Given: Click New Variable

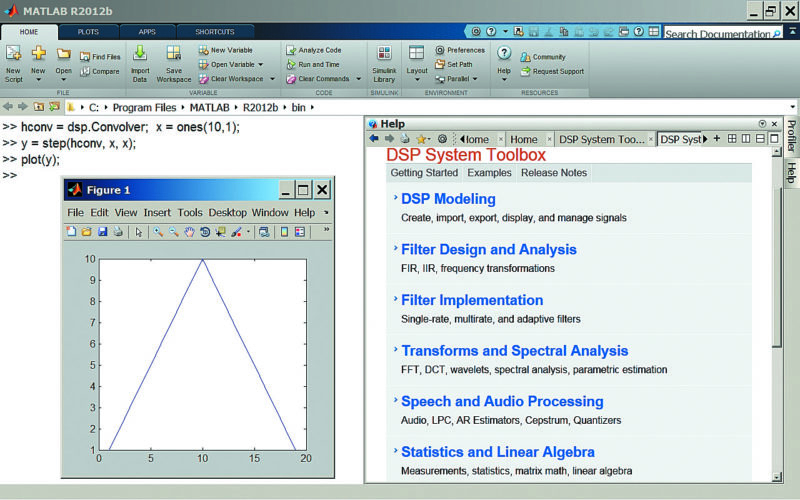Looking at the screenshot, I should pyautogui.click(x=226, y=50).
